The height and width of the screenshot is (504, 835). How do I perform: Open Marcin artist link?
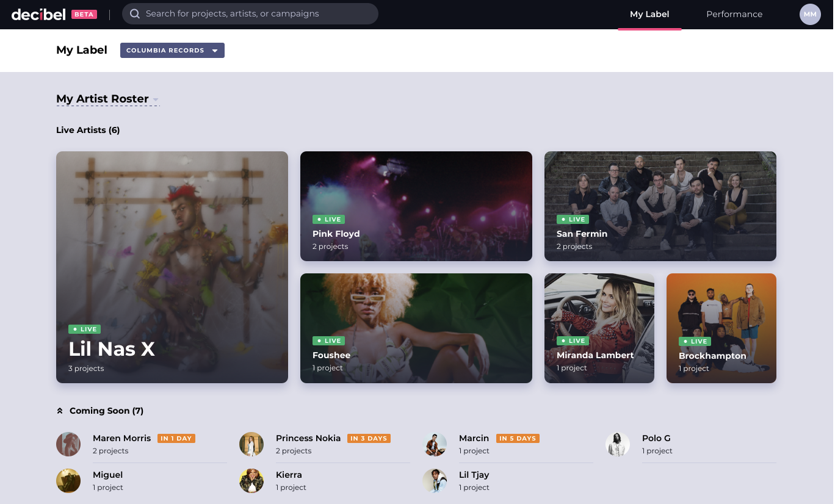coord(474,438)
